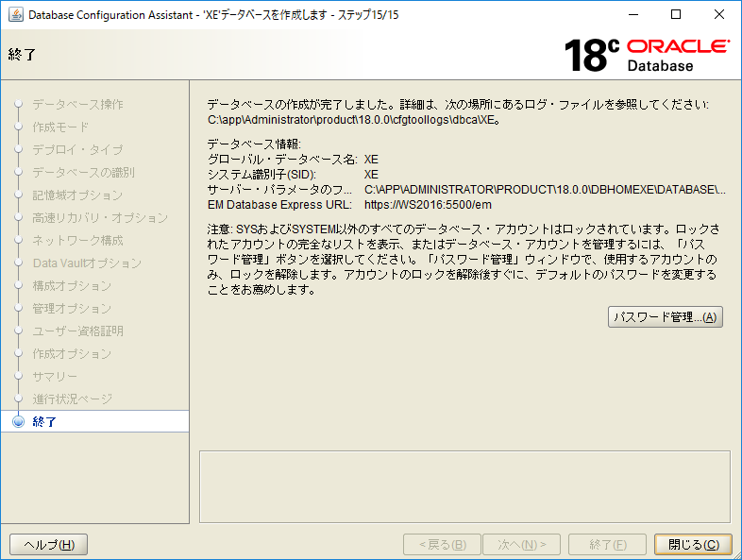Click the EM Database Express URL label
The image size is (742, 560).
[x=279, y=205]
